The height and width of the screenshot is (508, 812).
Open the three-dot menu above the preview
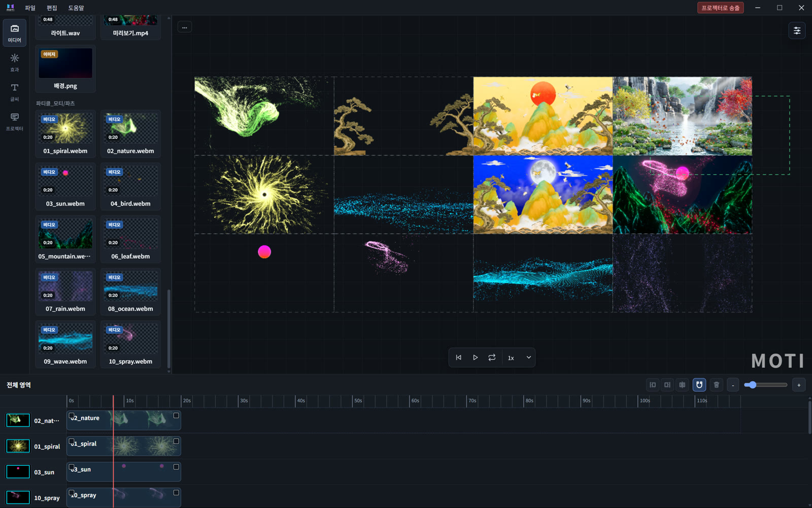(185, 27)
